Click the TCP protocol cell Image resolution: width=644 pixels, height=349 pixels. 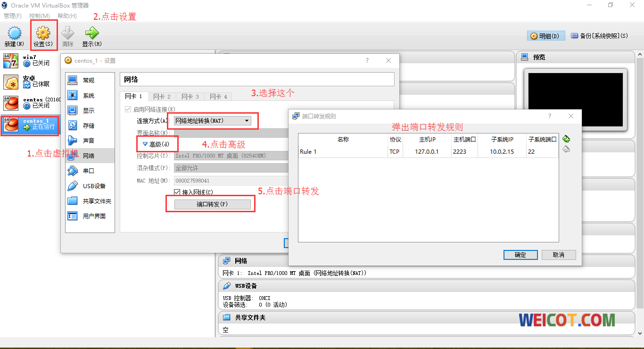coord(395,152)
